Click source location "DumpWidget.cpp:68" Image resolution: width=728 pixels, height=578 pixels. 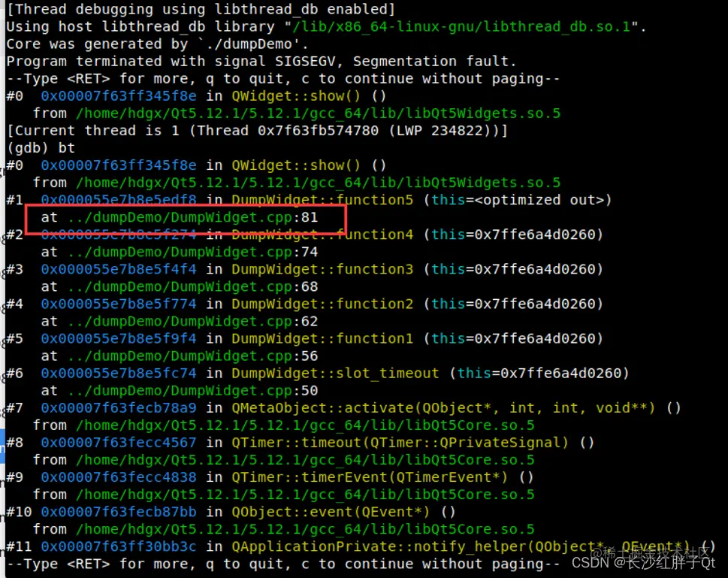(244, 286)
